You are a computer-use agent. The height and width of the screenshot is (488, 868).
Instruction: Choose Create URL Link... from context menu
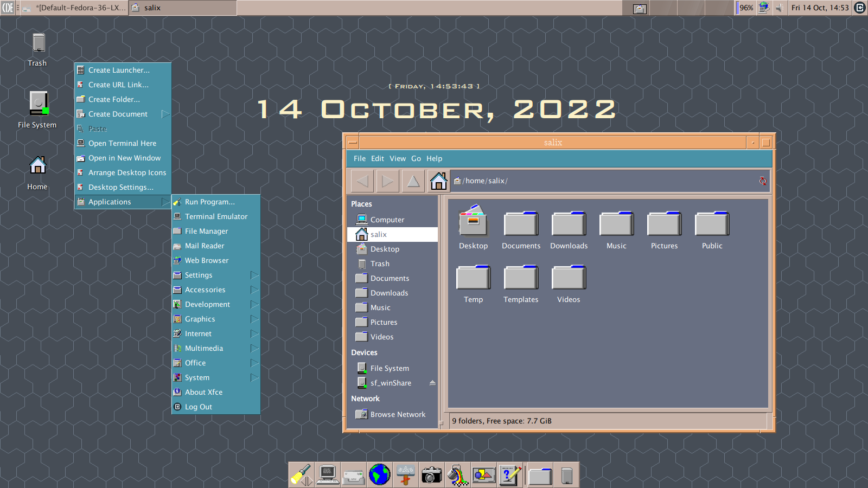(123, 85)
